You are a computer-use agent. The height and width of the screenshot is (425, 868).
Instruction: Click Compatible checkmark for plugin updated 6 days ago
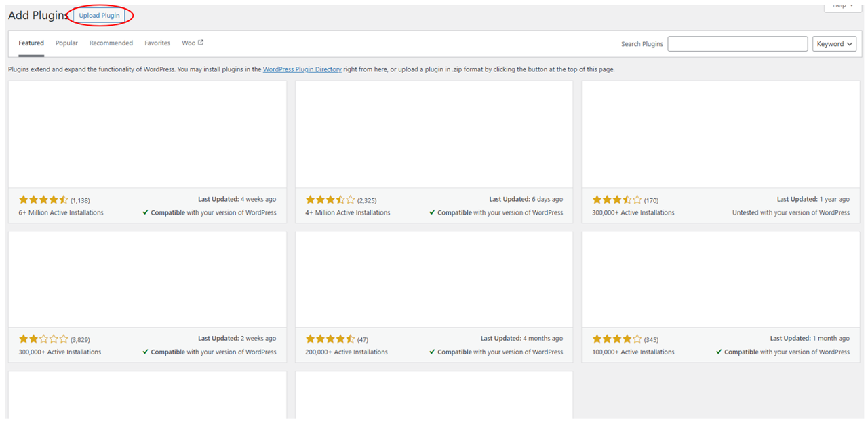click(432, 212)
